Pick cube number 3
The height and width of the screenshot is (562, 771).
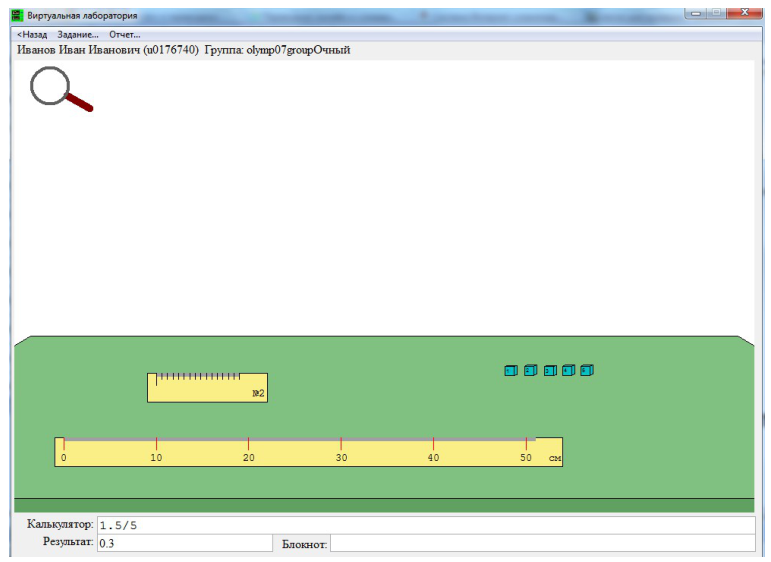(550, 370)
